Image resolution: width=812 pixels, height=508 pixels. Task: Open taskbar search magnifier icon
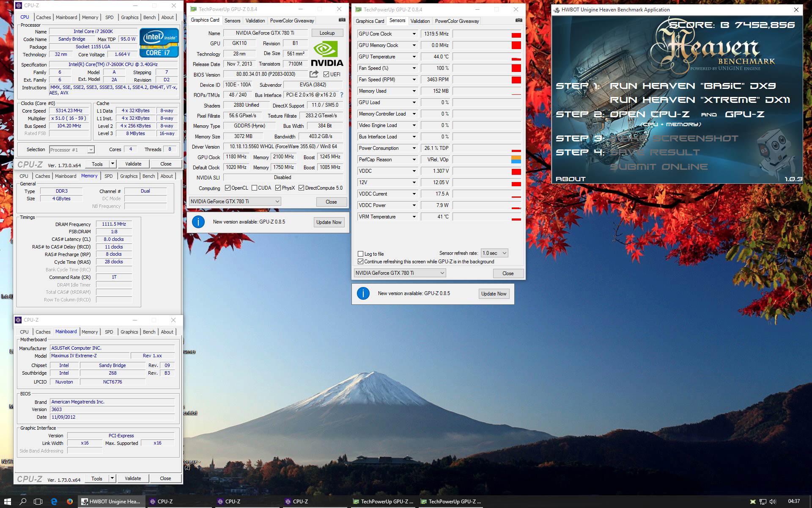[23, 501]
